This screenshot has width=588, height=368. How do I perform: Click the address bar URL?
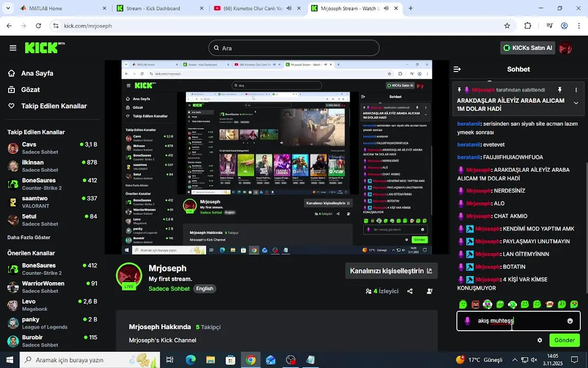88,26
